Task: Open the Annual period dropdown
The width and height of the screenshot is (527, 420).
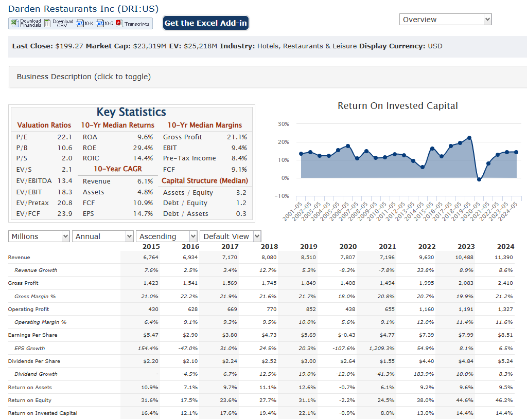Action: (103, 236)
